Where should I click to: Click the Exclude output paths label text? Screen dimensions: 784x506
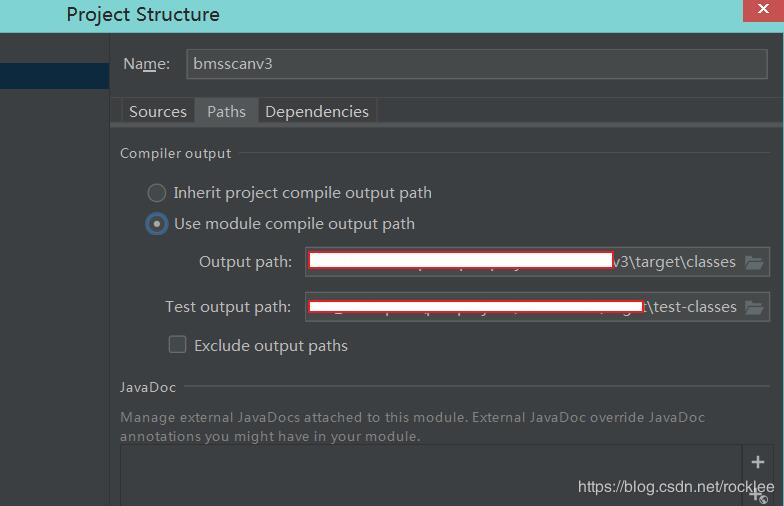click(271, 346)
